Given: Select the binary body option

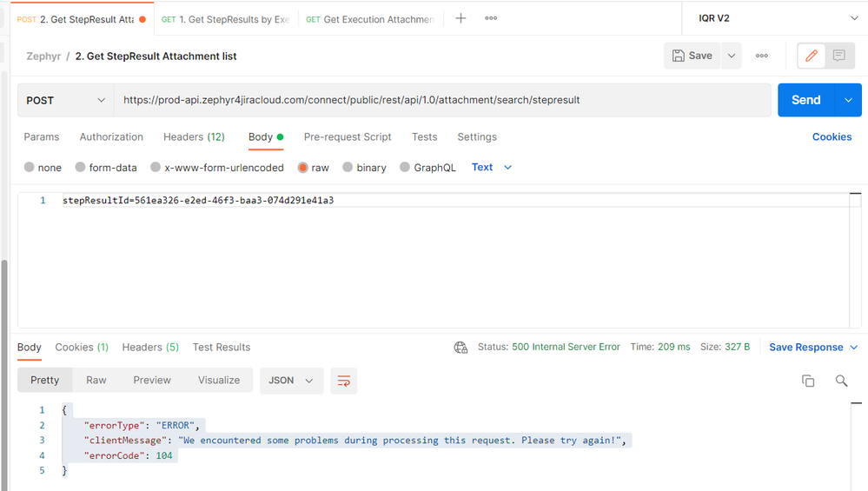Looking at the screenshot, I should point(364,168).
